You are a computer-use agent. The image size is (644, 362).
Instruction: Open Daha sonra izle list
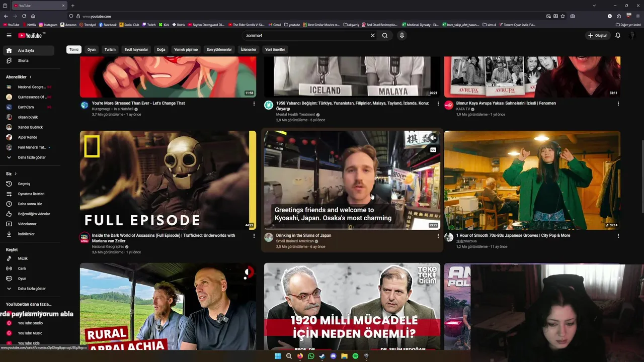tap(28, 204)
